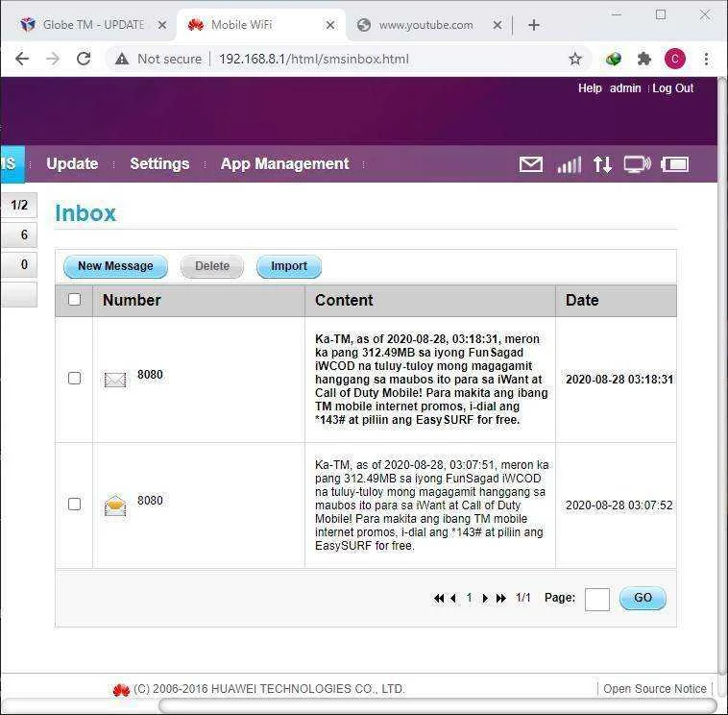Click the address bar URL 192.168.8.1
728x715 pixels.
314,59
